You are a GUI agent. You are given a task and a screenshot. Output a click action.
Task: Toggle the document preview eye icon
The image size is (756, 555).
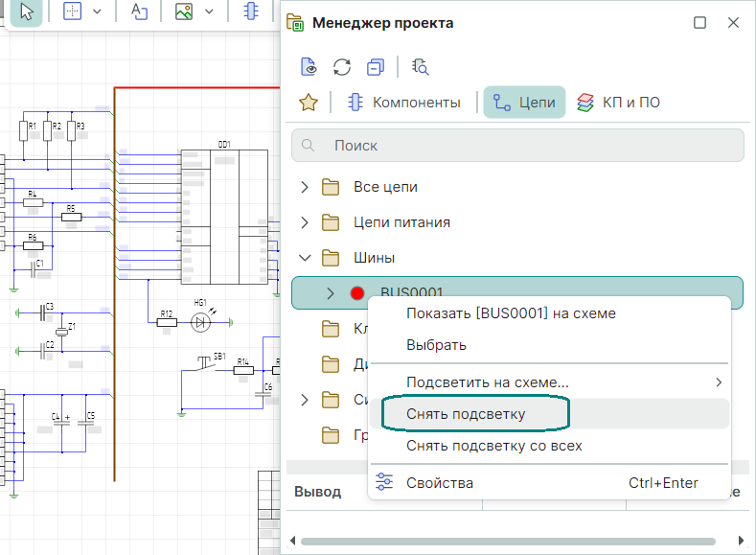click(x=309, y=67)
